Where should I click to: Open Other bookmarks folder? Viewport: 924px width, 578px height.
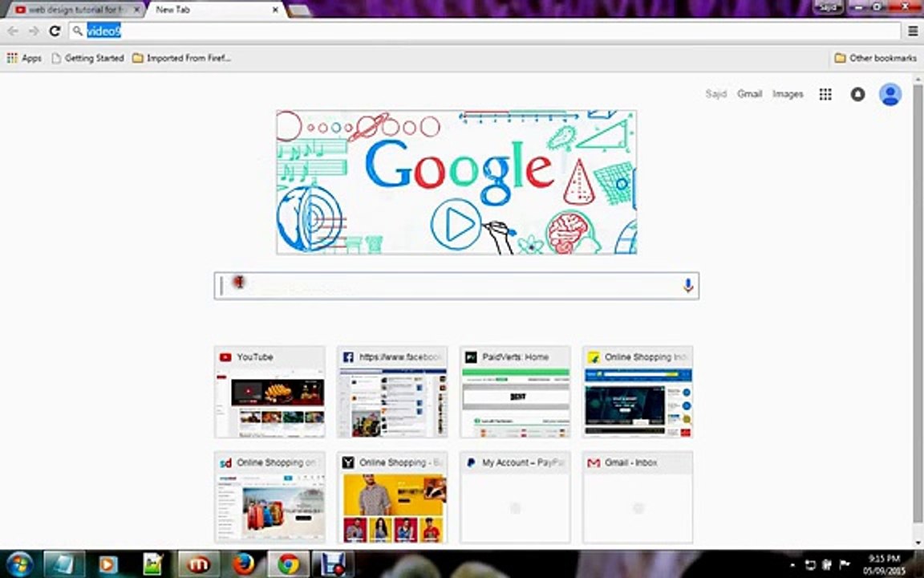[x=875, y=58]
